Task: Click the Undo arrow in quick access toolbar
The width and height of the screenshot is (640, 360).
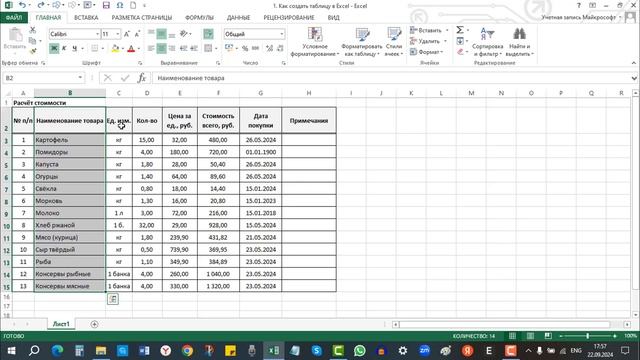Action: click(22, 5)
